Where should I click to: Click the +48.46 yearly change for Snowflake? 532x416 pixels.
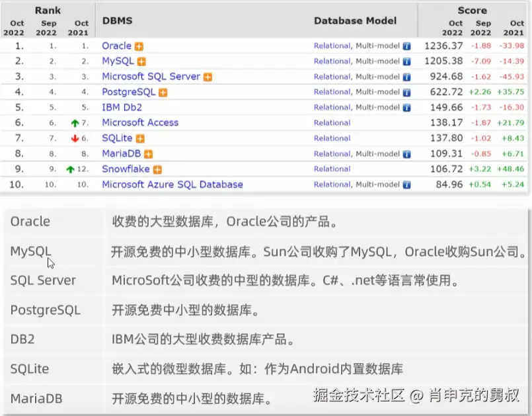click(511, 169)
